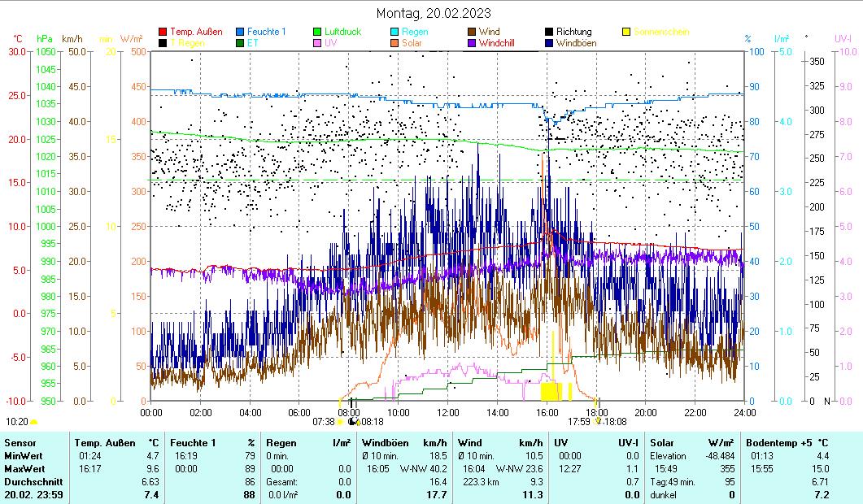The height and width of the screenshot is (504, 863).
Task: Click the dark blue Windböen legend square
Action: click(x=549, y=43)
